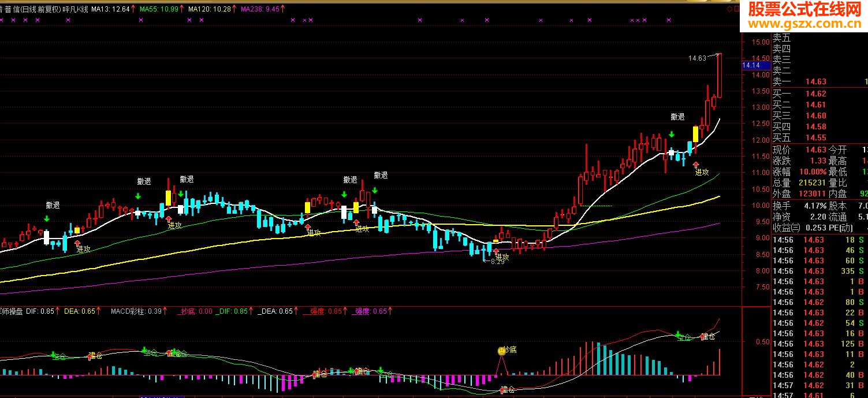Click the 7.50 price axis label
This screenshot has height=398, width=868.
coord(762,287)
